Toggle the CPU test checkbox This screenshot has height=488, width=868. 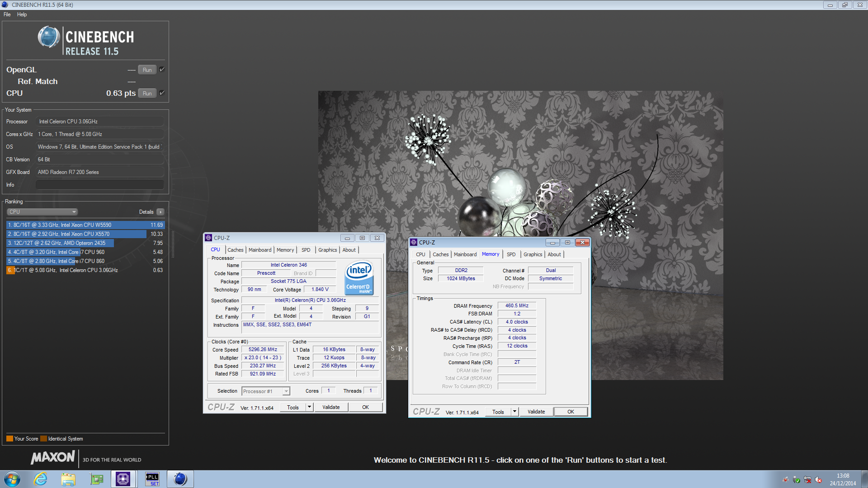[x=162, y=93]
